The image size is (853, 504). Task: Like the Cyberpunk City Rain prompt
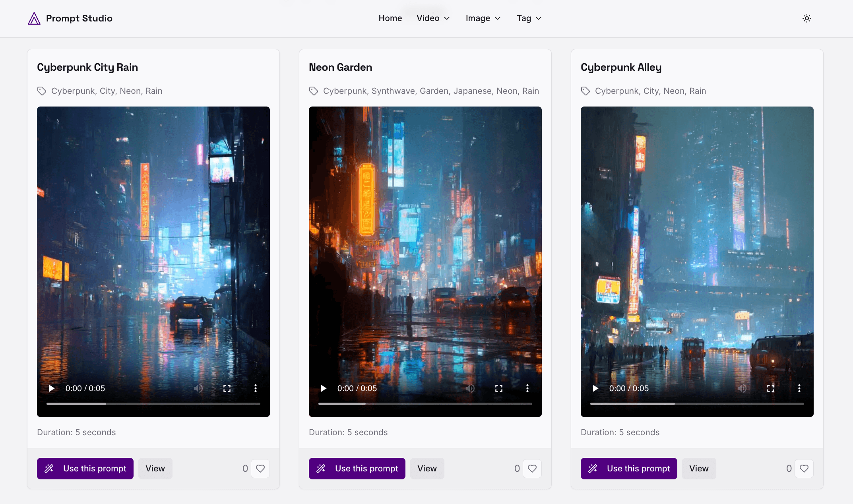tap(260, 469)
